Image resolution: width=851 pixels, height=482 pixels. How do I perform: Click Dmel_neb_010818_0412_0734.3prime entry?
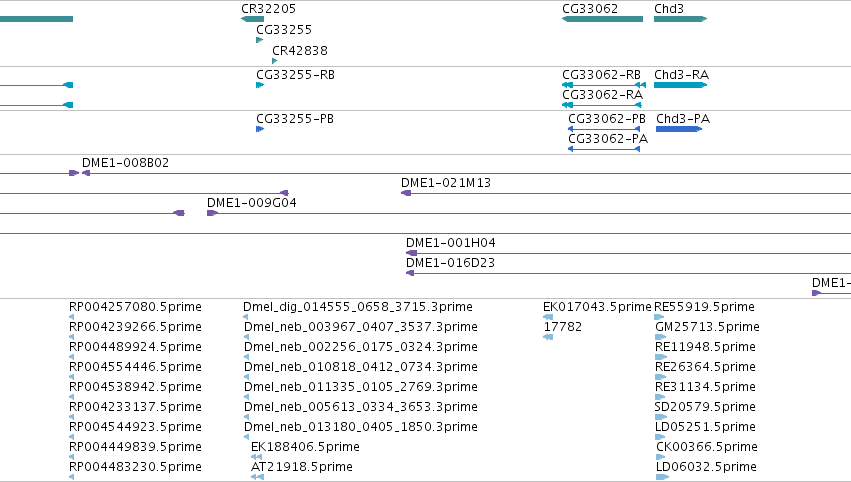click(361, 367)
